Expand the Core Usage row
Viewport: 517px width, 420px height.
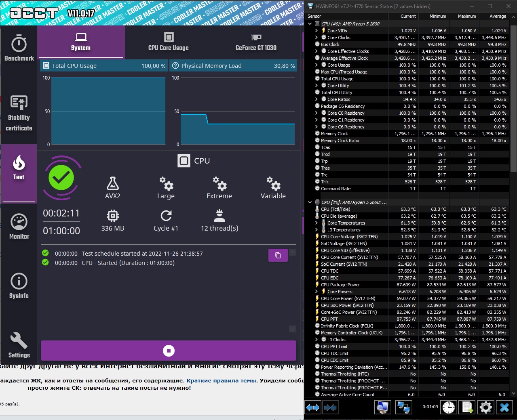click(317, 65)
